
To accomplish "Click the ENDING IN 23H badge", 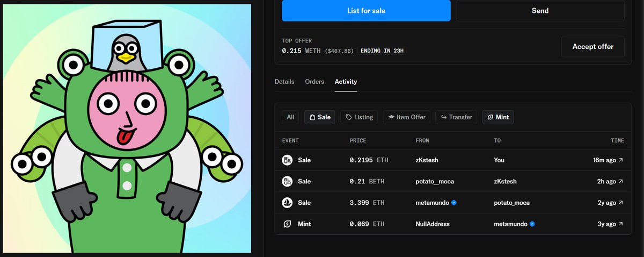I will coord(382,51).
